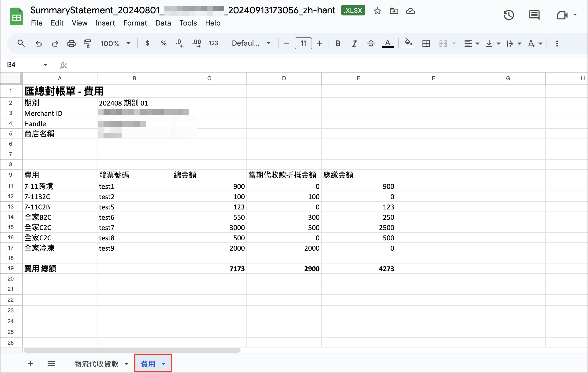Open the borders menu
Viewport: 588px width, 373px height.
click(426, 44)
